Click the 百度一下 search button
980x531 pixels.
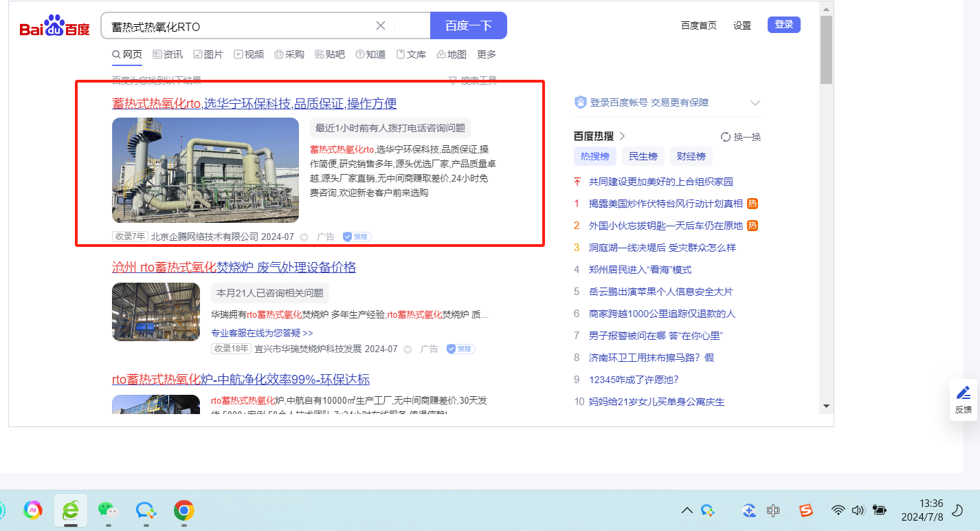[x=469, y=26]
